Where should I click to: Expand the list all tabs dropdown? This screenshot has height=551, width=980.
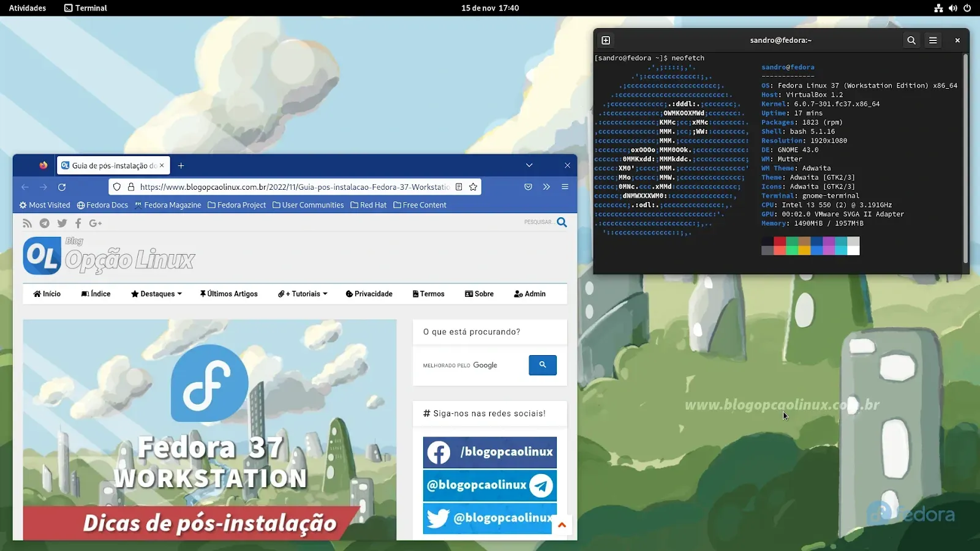pyautogui.click(x=529, y=165)
